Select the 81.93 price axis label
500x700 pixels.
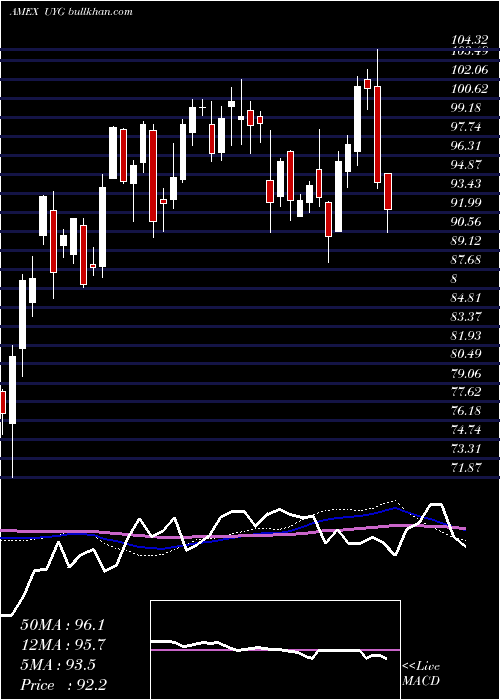pyautogui.click(x=468, y=336)
